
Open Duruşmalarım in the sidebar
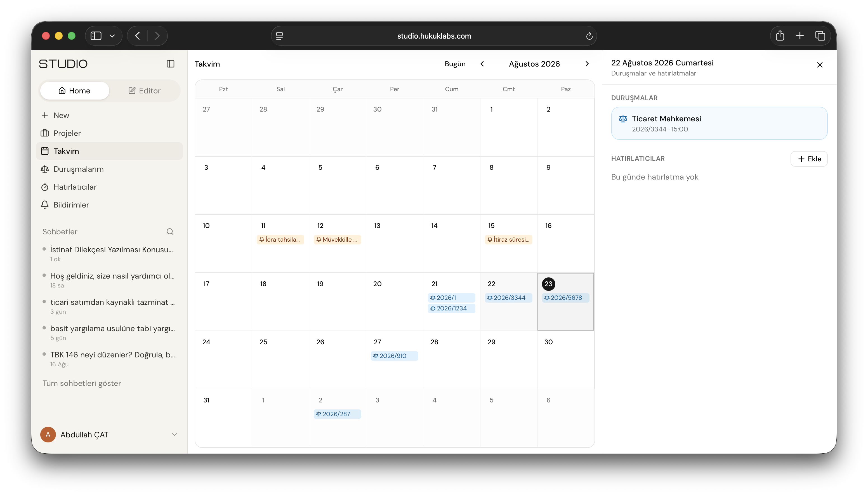109,169
